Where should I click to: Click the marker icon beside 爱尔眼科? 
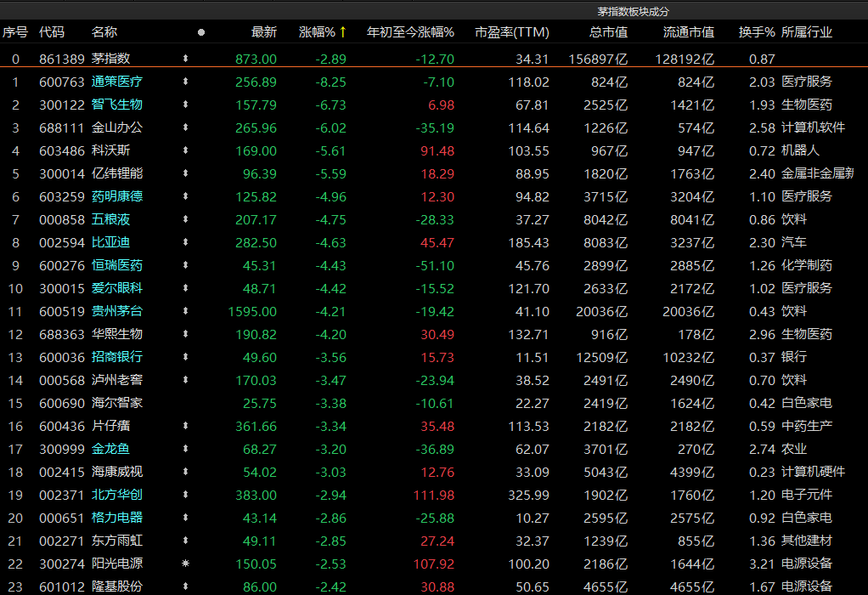click(185, 288)
